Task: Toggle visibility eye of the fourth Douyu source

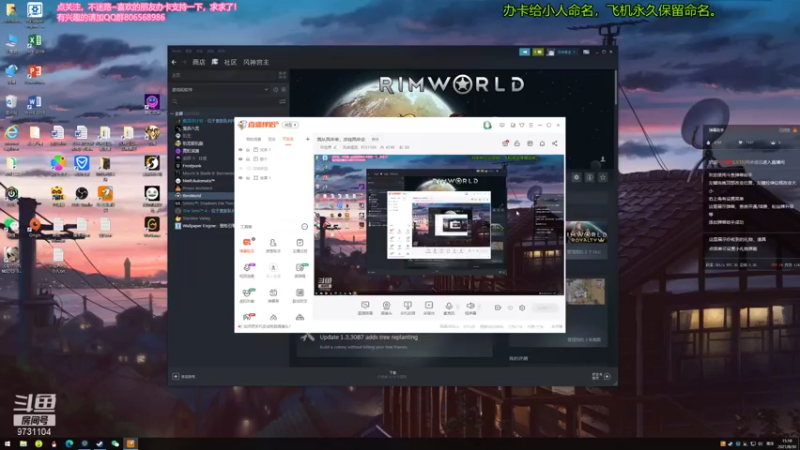Action: coord(240,178)
